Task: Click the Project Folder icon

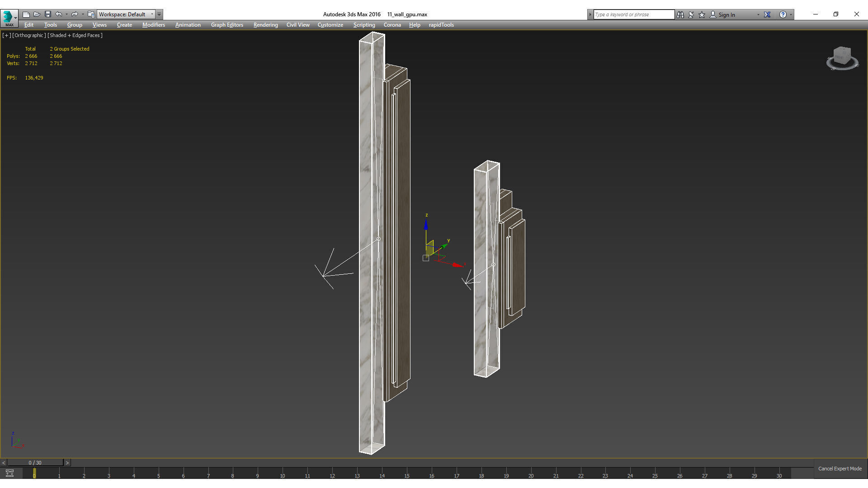Action: pyautogui.click(x=91, y=14)
